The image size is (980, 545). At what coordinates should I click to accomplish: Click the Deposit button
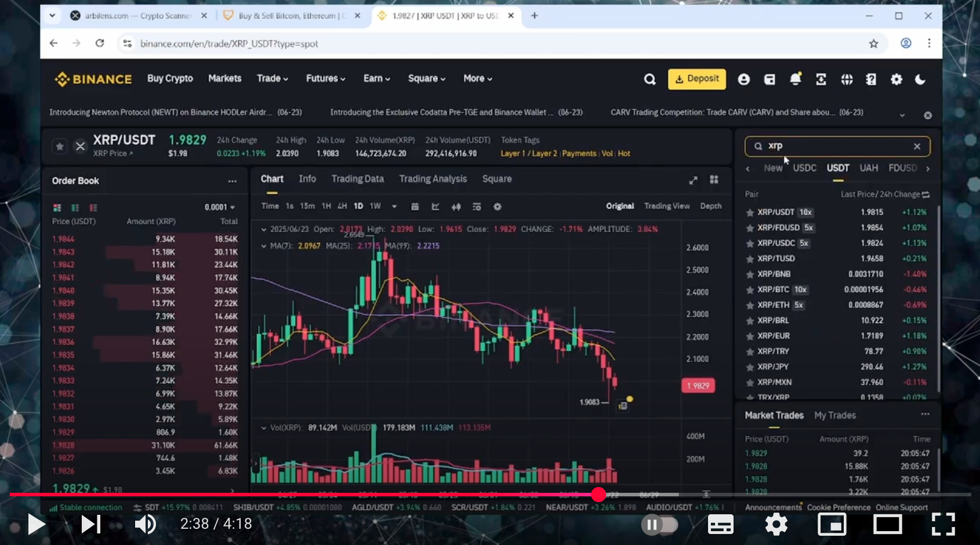point(697,79)
